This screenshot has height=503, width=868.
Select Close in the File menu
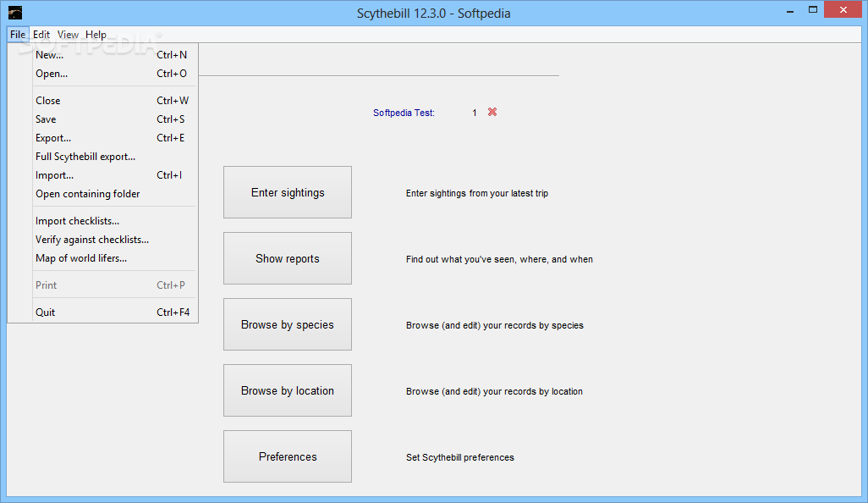tap(113, 100)
